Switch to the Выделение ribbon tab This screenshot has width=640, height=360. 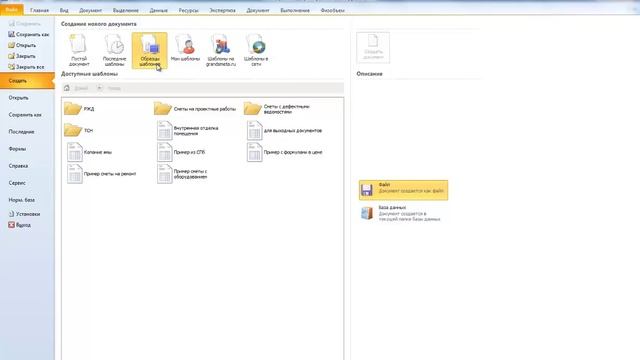point(126,10)
